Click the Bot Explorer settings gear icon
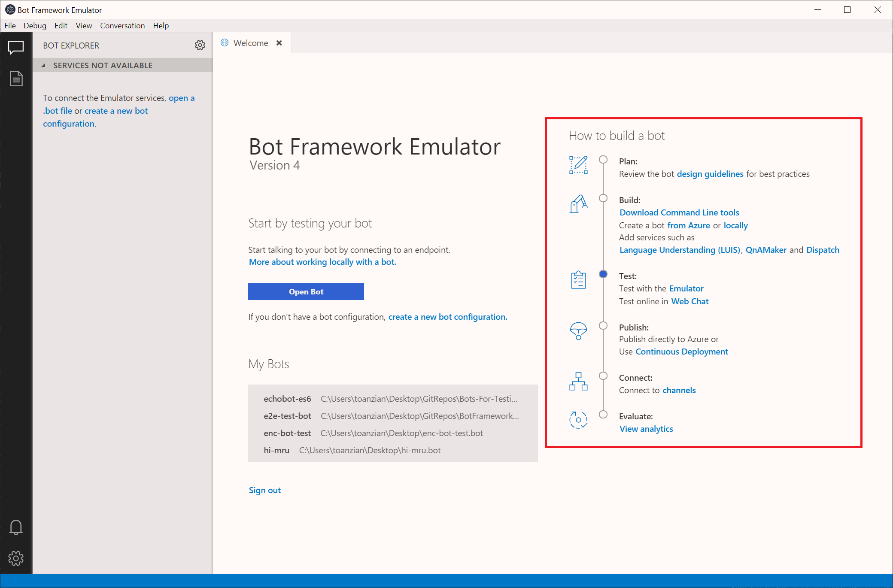The image size is (893, 588). [x=200, y=45]
